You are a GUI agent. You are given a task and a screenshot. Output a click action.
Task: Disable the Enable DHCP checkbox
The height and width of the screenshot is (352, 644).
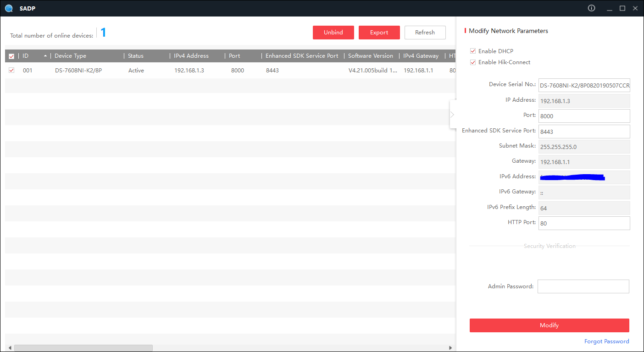pyautogui.click(x=473, y=51)
